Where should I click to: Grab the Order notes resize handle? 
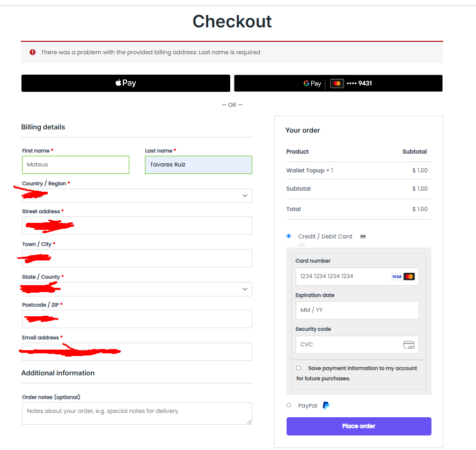tap(249, 422)
